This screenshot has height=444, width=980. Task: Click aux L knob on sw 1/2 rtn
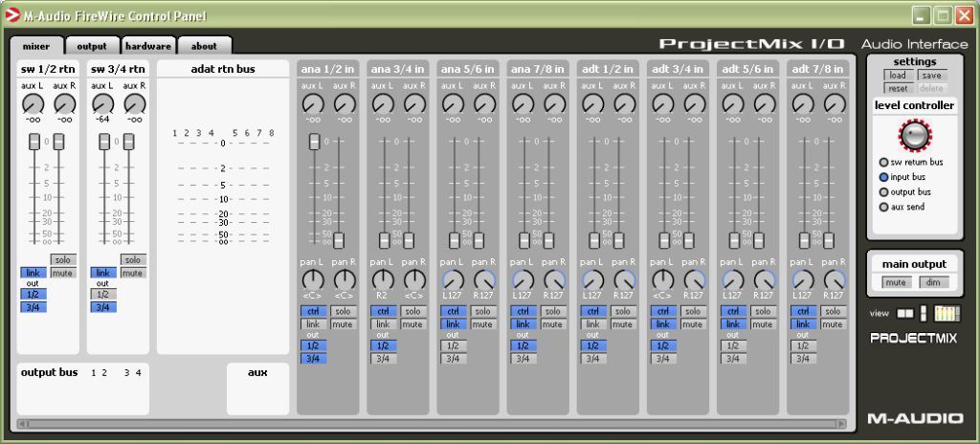33,103
